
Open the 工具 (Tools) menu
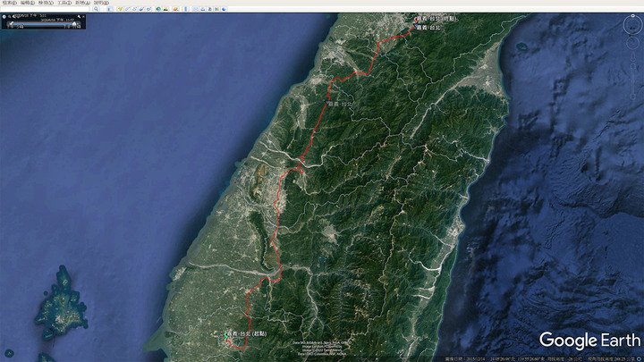tap(64, 3)
